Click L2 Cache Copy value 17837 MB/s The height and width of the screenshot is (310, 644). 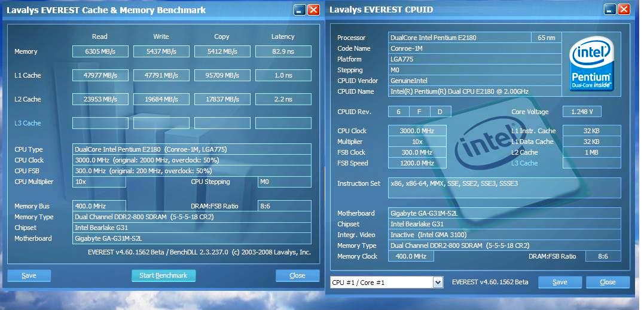click(x=222, y=99)
